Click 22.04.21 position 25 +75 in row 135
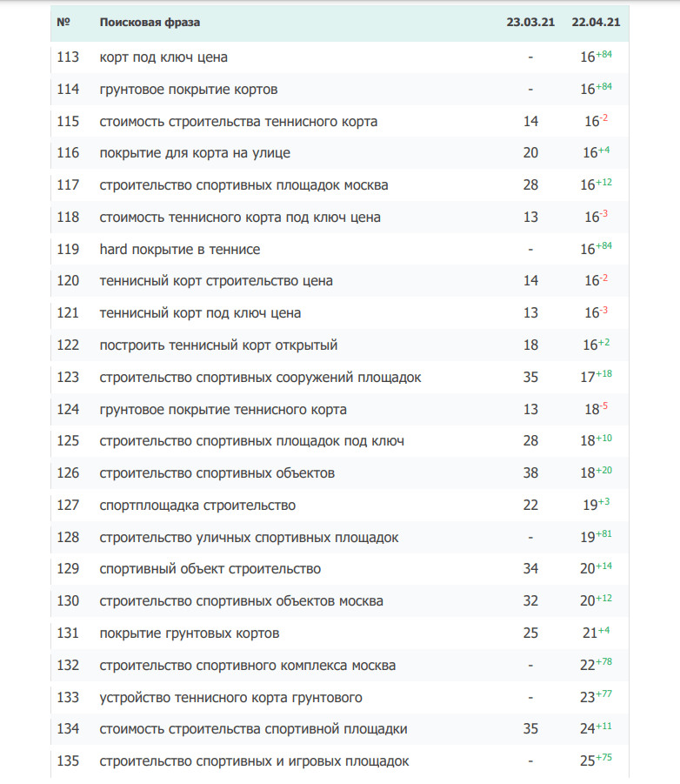The height and width of the screenshot is (784, 680). (x=596, y=761)
